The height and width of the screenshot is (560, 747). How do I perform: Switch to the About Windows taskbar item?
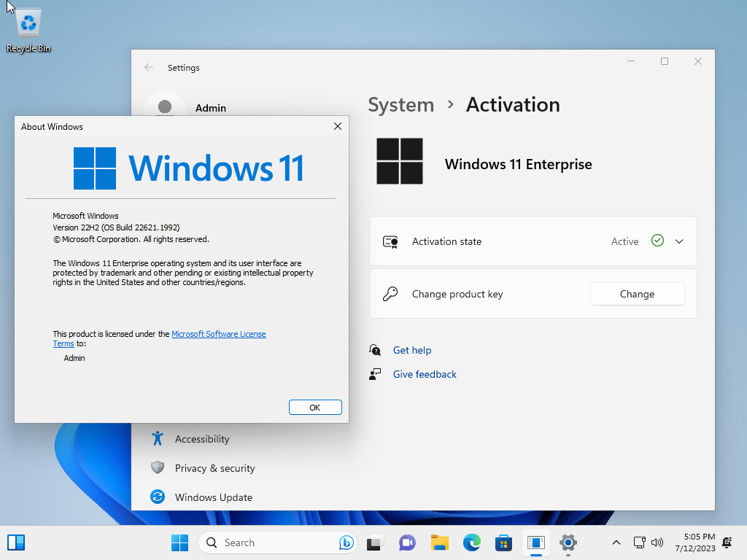[x=536, y=542]
